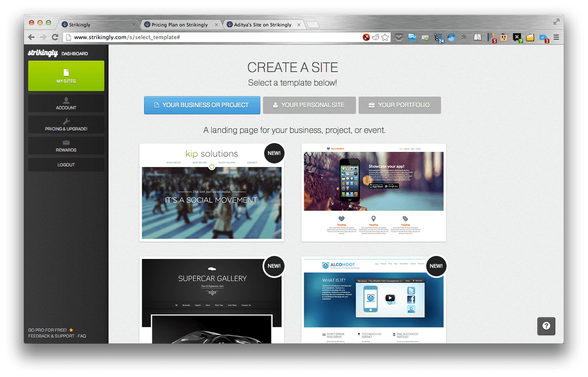The image size is (588, 377).
Task: Click the browser back arrow
Action: pos(31,37)
